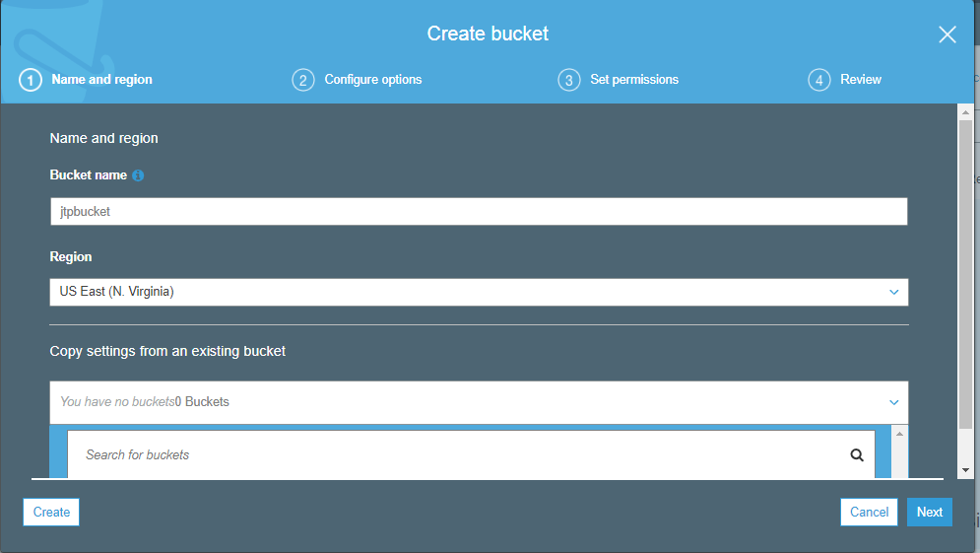Close the Create bucket dialog with X
Screen dimensions: 980x553
947,35
